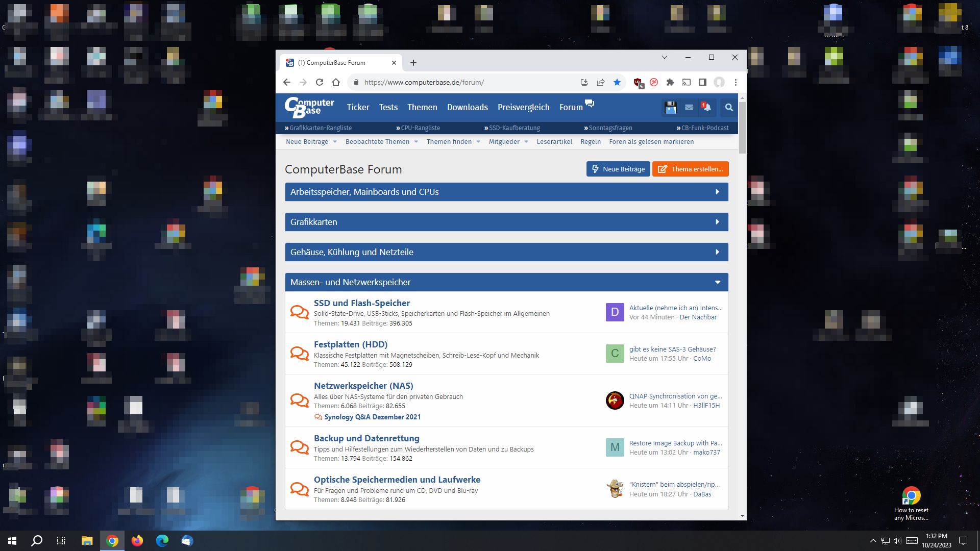Image resolution: width=980 pixels, height=551 pixels.
Task: Open the Downloads menu item
Action: [468, 107]
